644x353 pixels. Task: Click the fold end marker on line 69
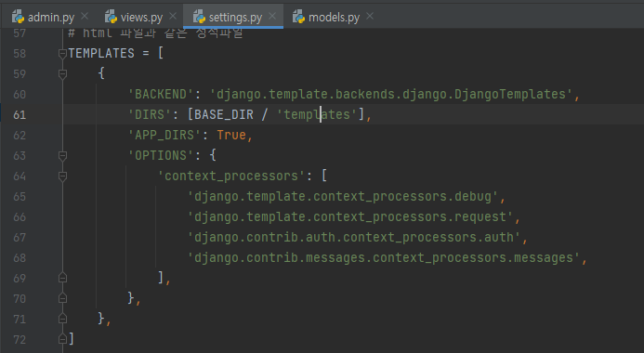[62, 278]
